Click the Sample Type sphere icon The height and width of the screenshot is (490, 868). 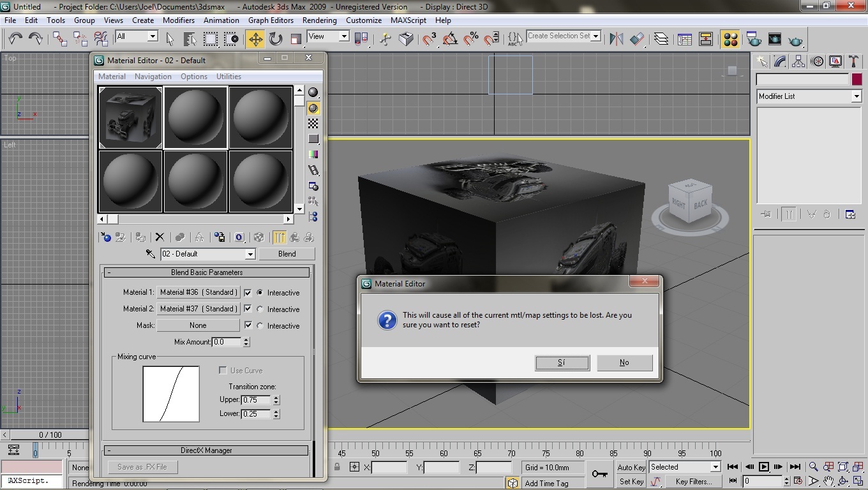pyautogui.click(x=313, y=93)
